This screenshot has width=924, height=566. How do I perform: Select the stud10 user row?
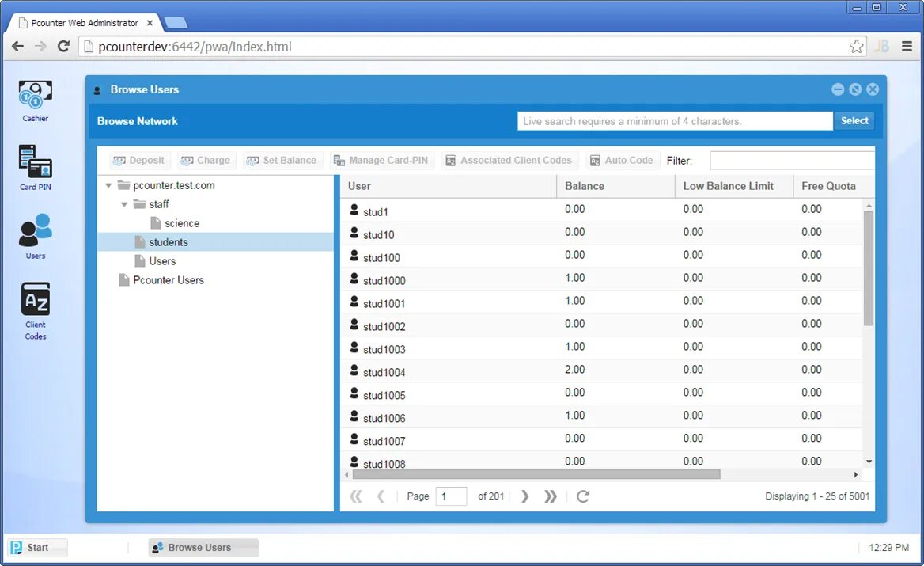coord(601,234)
